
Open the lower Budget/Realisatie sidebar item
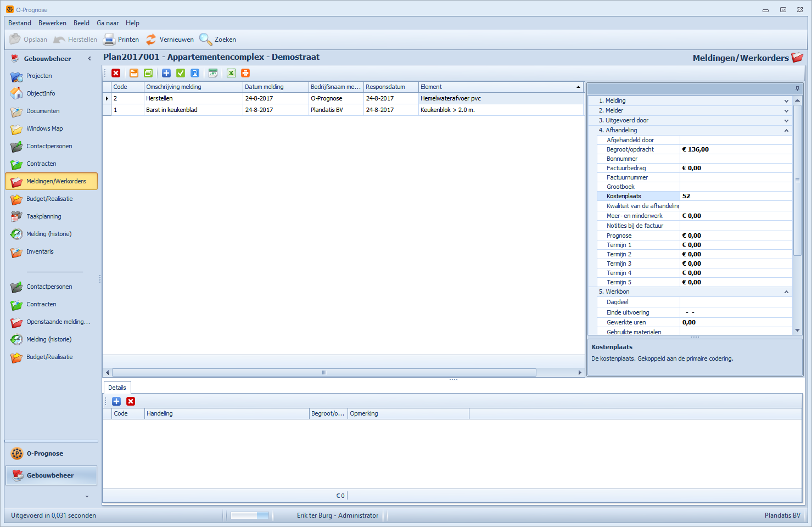click(51, 357)
